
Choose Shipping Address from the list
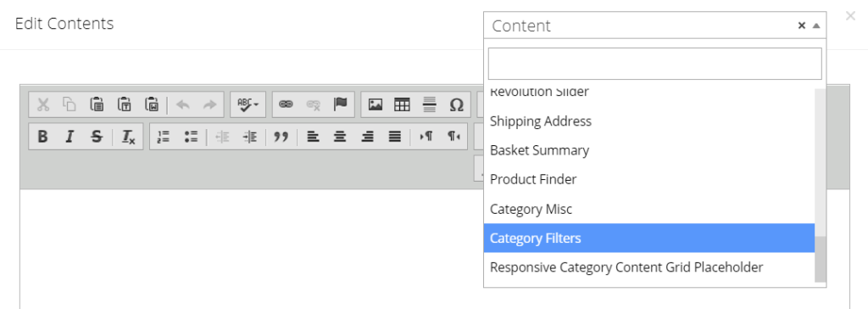[649, 121]
